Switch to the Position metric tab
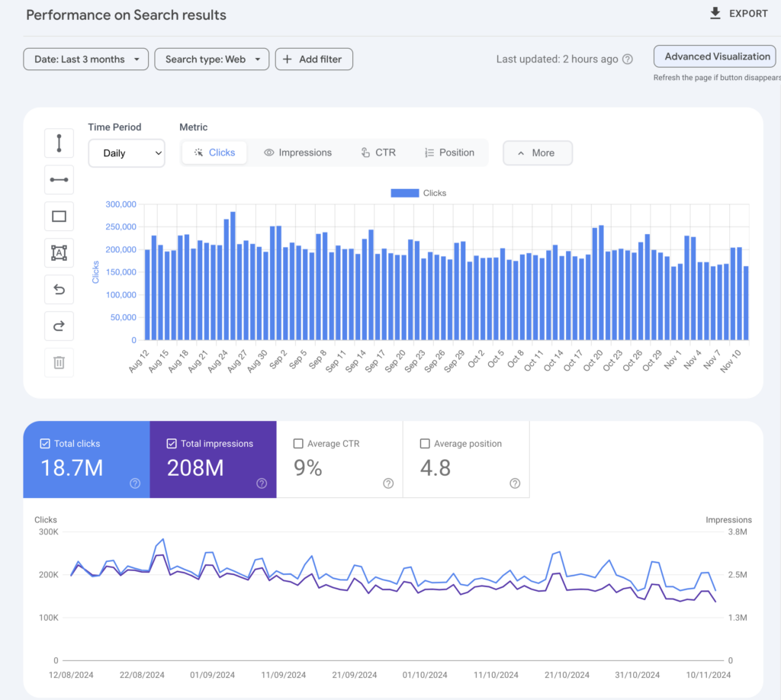The image size is (781, 700). pos(449,153)
